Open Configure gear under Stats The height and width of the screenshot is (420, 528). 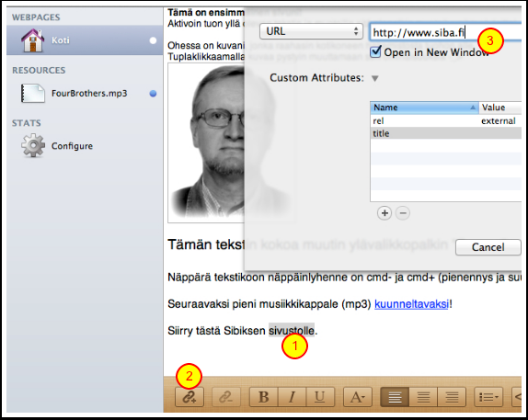(33, 146)
